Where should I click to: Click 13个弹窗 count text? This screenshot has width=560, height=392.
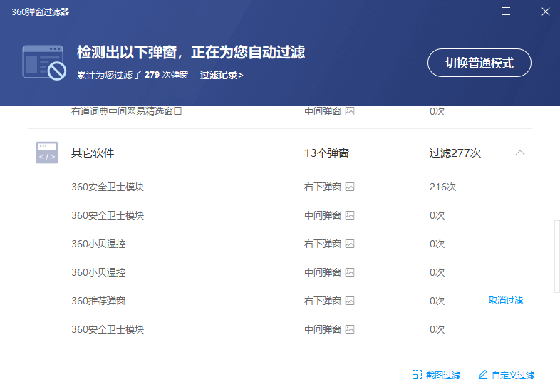coord(326,153)
